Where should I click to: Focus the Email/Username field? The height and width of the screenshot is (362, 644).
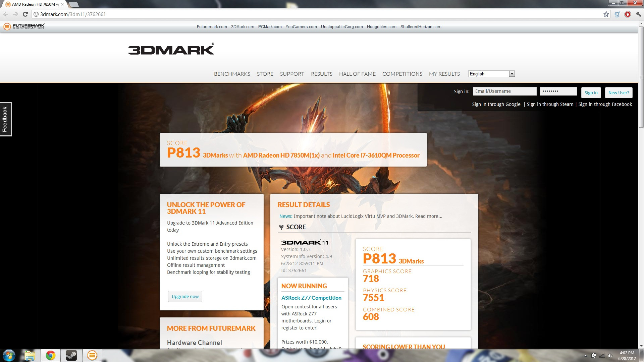coord(504,91)
